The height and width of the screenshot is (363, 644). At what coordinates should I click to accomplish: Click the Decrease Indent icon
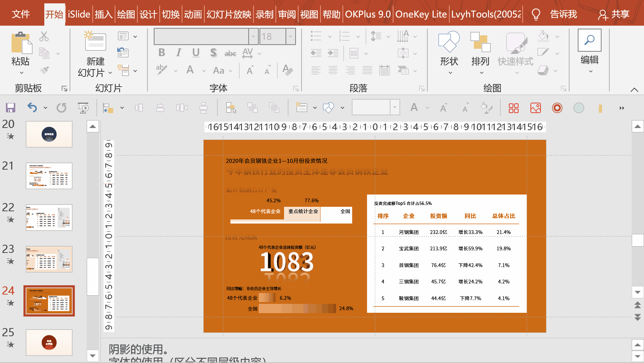coord(316,53)
